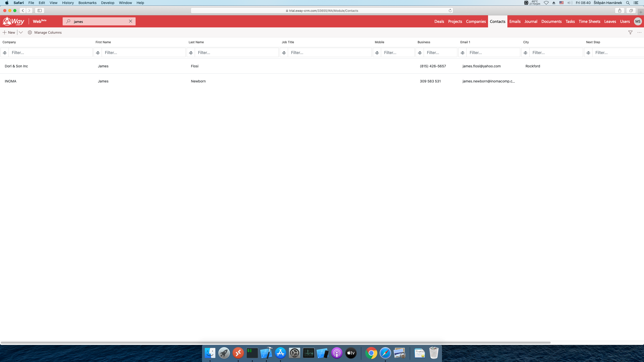The image size is (644, 362).
Task: Click the magnifier icon in search box
Action: point(68,21)
